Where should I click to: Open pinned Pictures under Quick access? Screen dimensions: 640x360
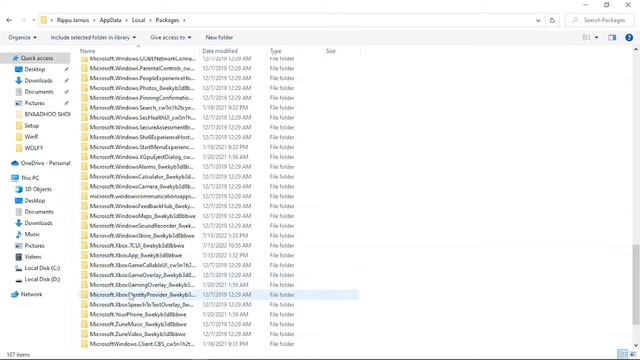tap(34, 103)
